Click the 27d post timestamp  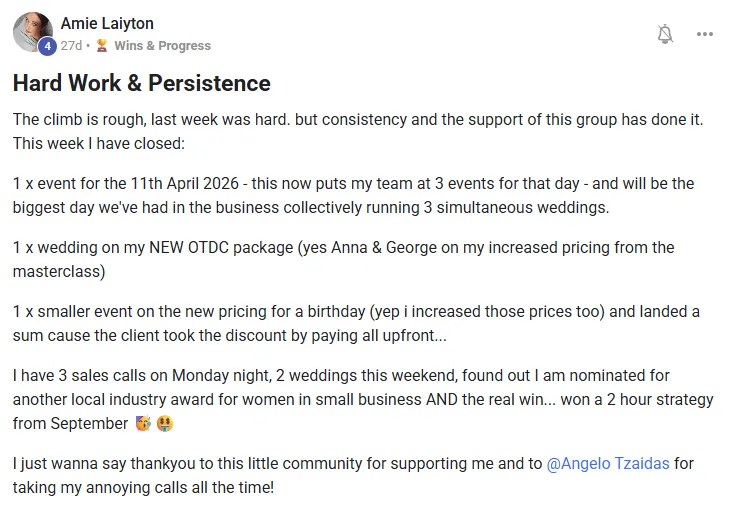71,46
